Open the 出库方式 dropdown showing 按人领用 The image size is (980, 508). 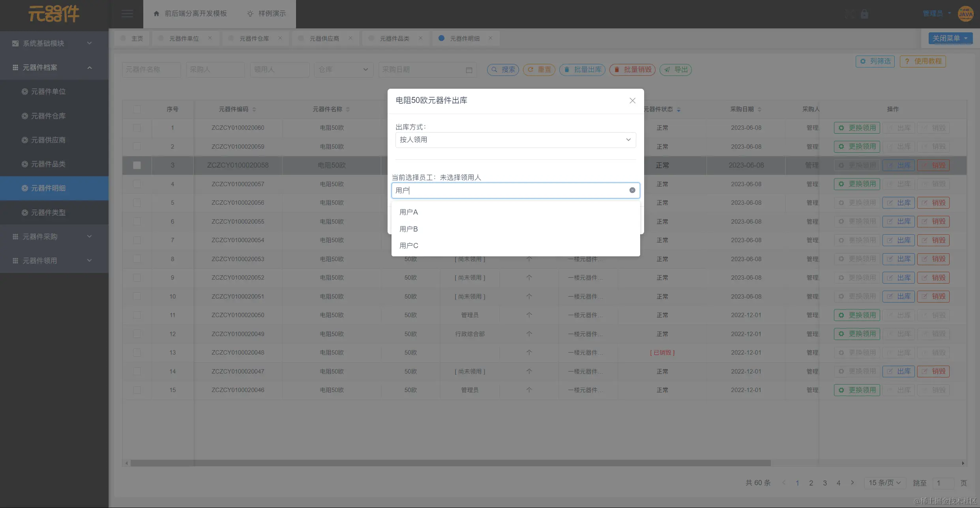pyautogui.click(x=515, y=140)
